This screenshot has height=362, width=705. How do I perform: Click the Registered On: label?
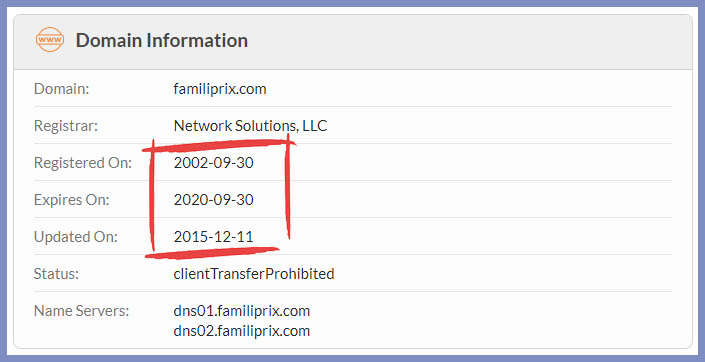coord(83,163)
